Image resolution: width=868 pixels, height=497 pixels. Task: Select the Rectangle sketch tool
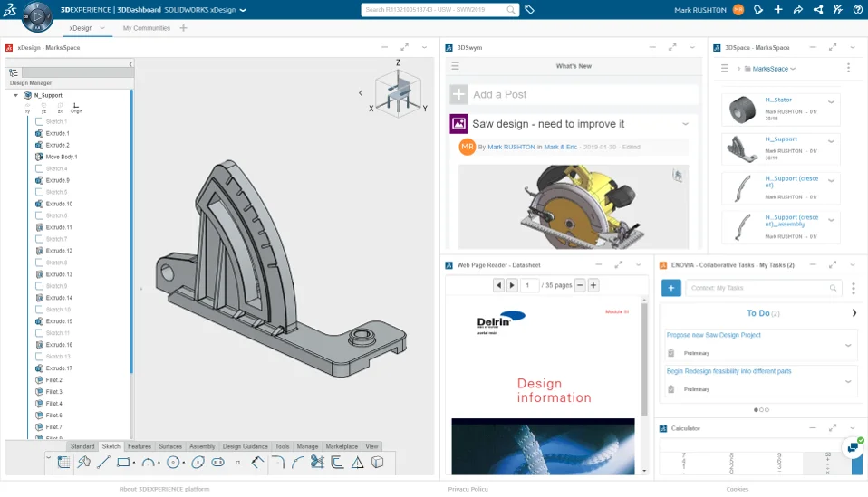124,463
